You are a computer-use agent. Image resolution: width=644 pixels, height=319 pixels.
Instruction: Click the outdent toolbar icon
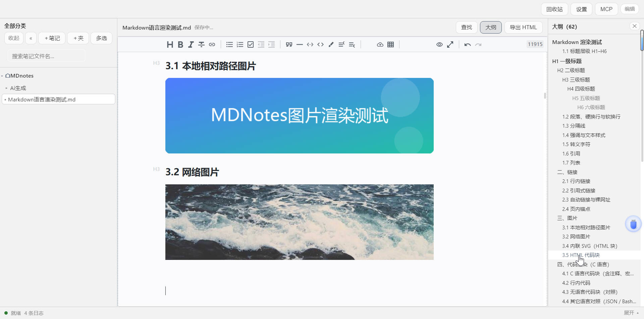[261, 44]
